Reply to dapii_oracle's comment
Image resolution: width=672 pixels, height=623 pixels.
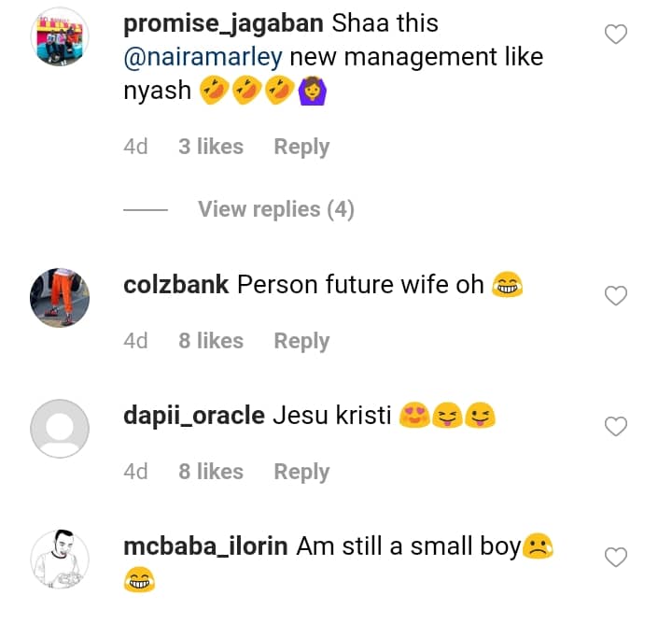pos(301,472)
